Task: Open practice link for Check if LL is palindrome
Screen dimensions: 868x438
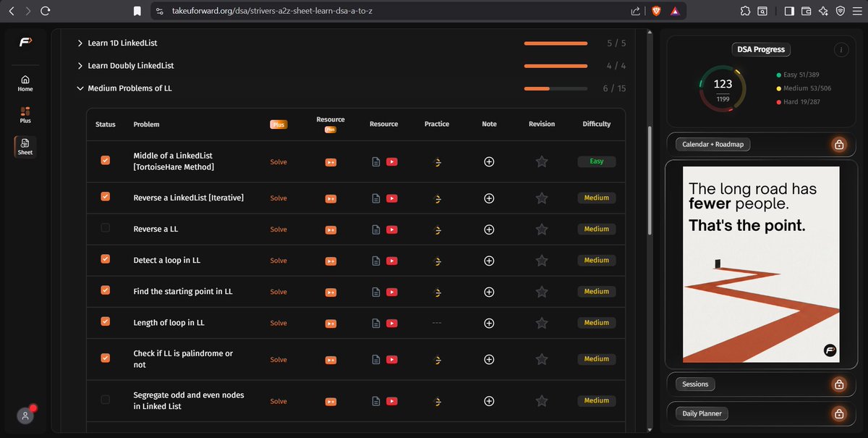Action: coord(436,359)
